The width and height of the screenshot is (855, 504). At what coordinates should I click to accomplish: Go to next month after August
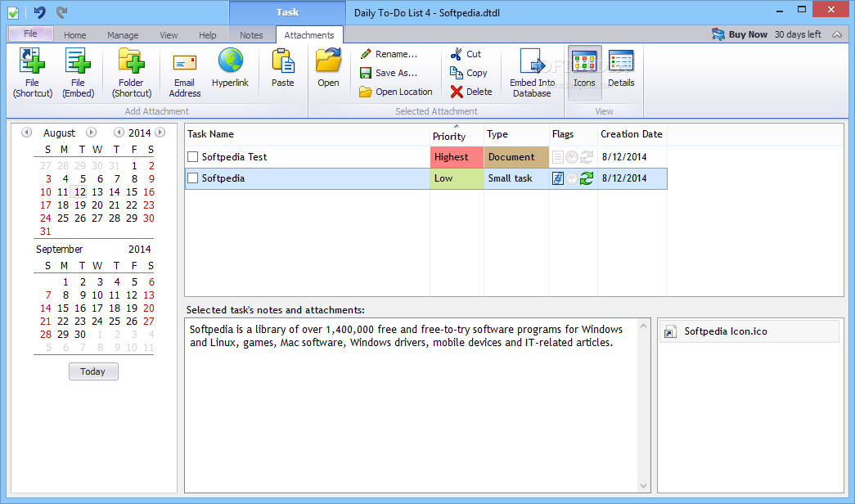[x=91, y=133]
